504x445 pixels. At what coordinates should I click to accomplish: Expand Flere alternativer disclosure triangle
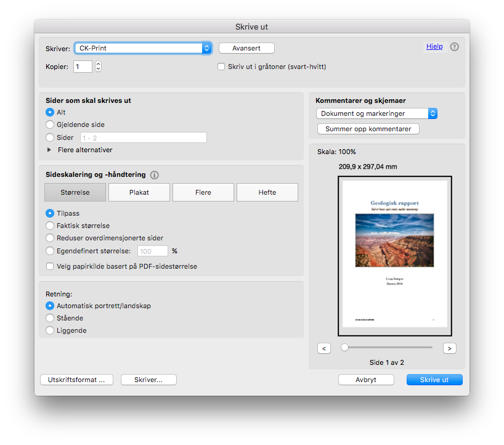(x=49, y=150)
